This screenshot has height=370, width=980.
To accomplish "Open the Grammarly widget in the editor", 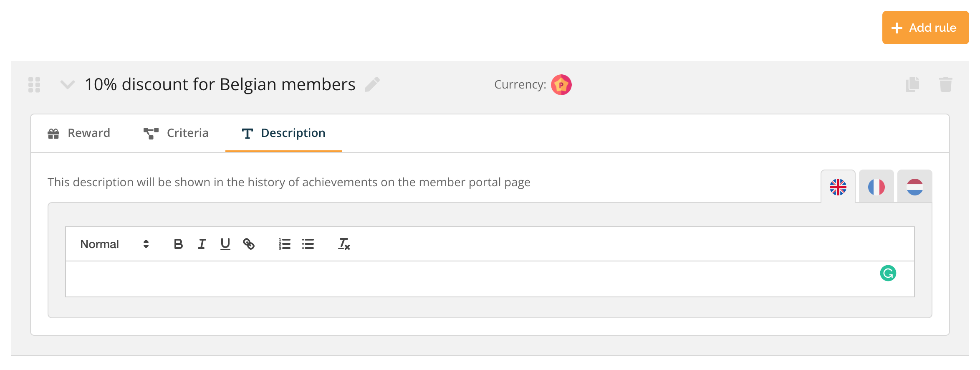I will point(888,274).
